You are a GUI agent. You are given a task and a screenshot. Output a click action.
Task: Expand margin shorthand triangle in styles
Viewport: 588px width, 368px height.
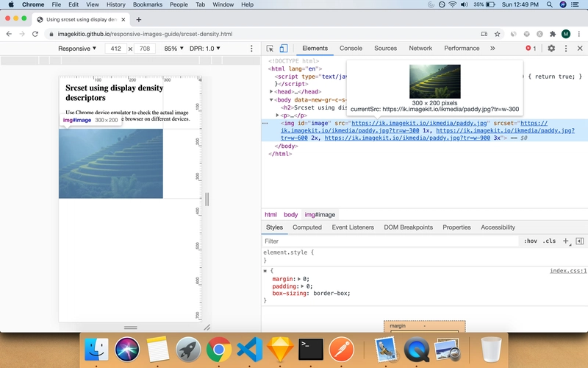[x=299, y=279]
